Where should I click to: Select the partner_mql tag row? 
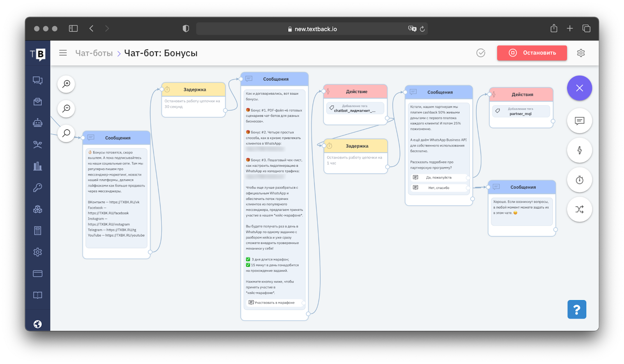pos(521,111)
